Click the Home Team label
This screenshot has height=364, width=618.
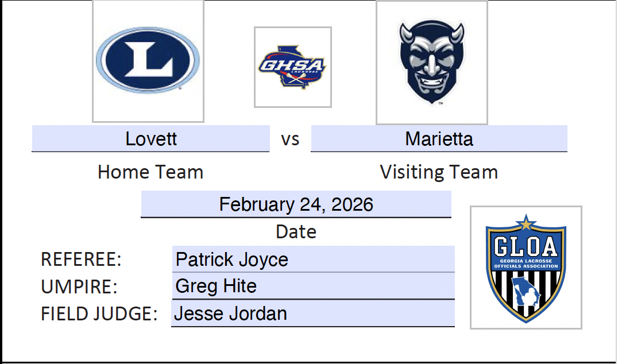pyautogui.click(x=150, y=172)
